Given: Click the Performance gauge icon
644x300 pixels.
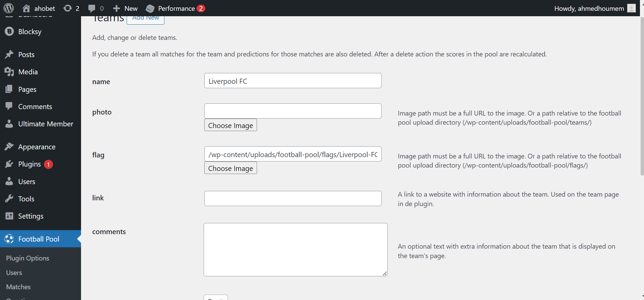Looking at the screenshot, I should (150, 8).
